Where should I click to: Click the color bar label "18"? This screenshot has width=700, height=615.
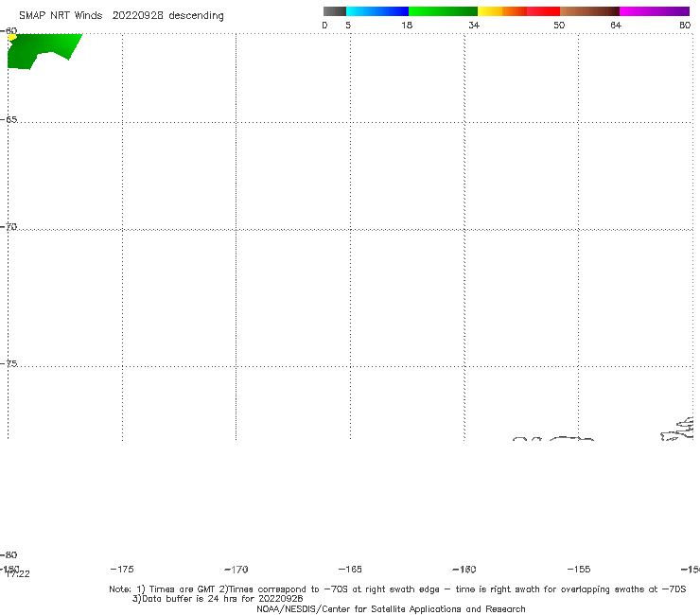pos(407,25)
